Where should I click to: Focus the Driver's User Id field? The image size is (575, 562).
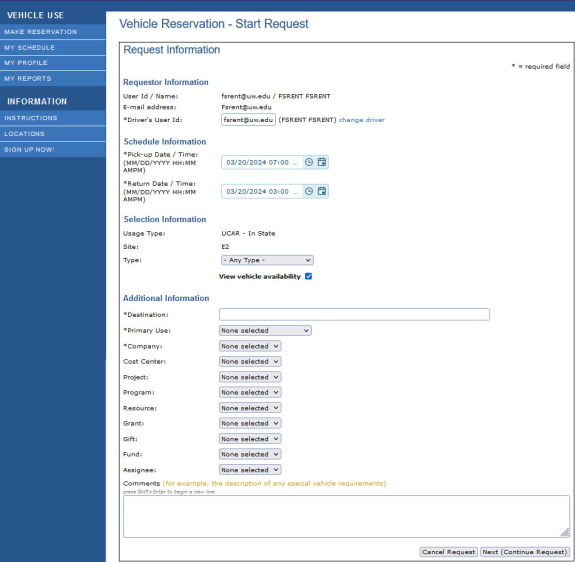[248, 120]
